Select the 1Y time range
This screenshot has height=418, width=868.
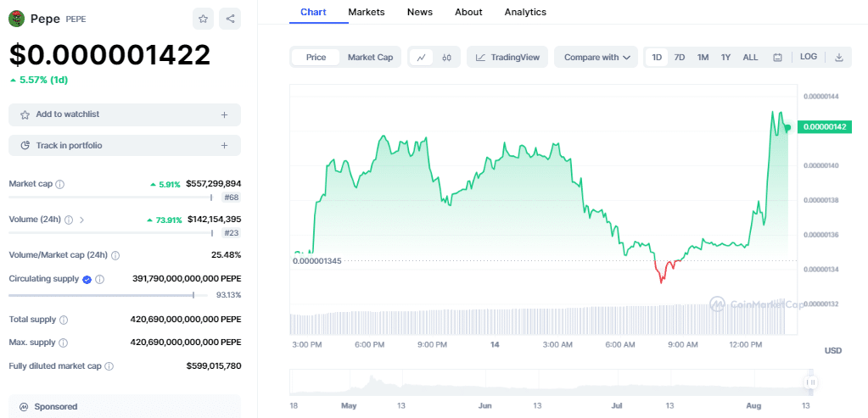pos(725,58)
